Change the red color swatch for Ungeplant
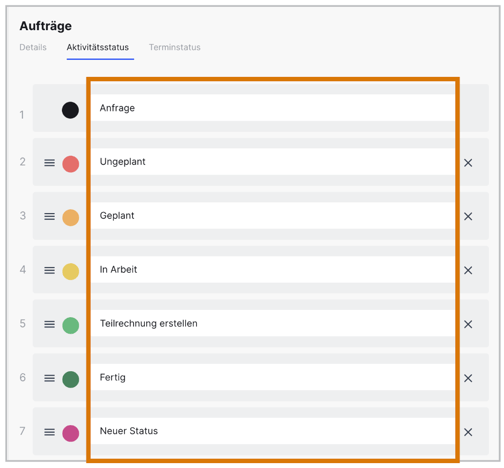This screenshot has height=468, width=504. tap(71, 164)
